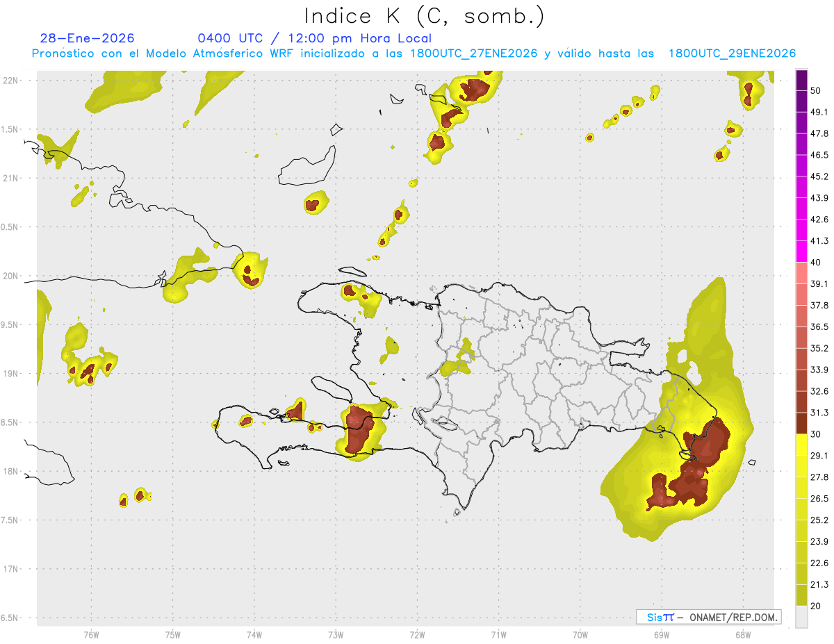The height and width of the screenshot is (644, 834).
Task: Click the colorbar value "45.2"
Action: coord(820,176)
